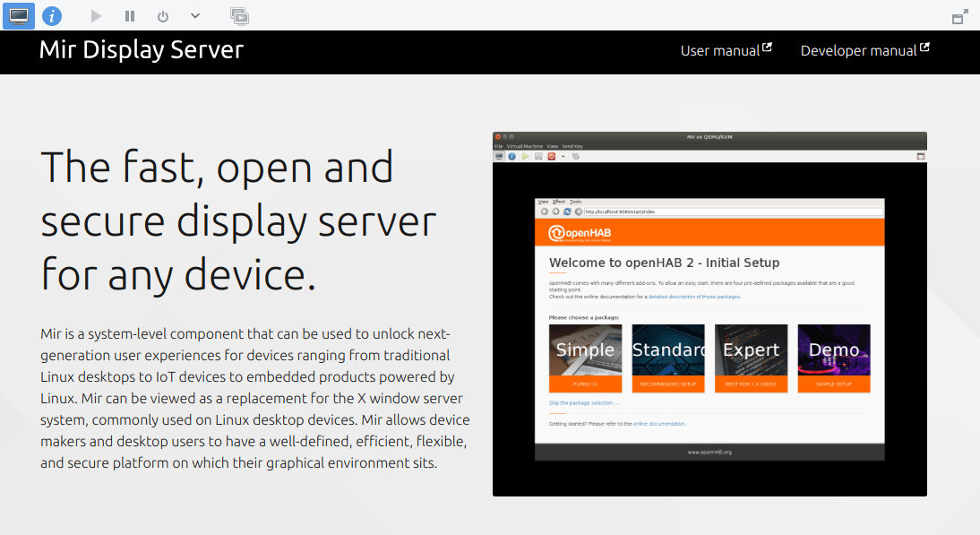The height and width of the screenshot is (535, 980).
Task: Open the User manual link
Action: coord(726,50)
